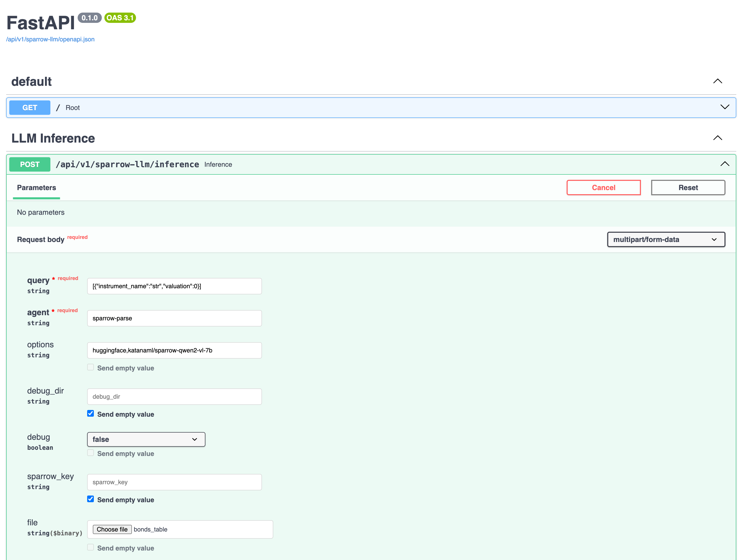744x560 pixels.
Task: Cancel the try-it-out mode
Action: click(603, 188)
